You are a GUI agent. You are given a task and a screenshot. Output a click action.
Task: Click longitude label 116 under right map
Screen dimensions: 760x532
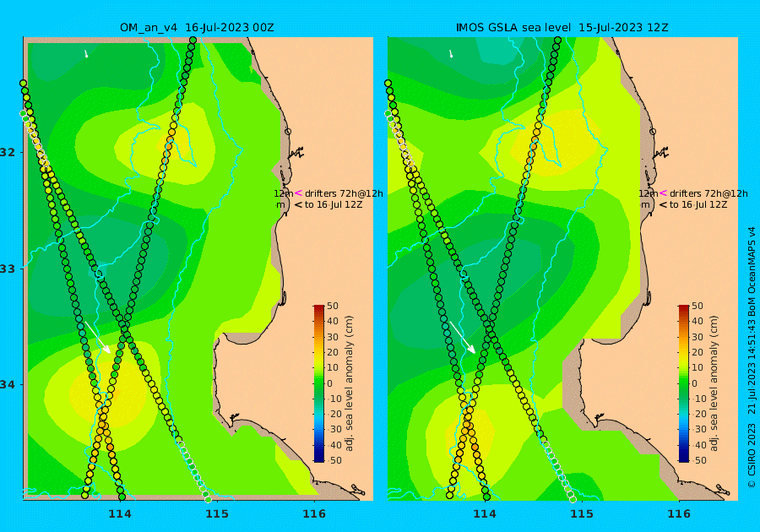[x=679, y=513]
